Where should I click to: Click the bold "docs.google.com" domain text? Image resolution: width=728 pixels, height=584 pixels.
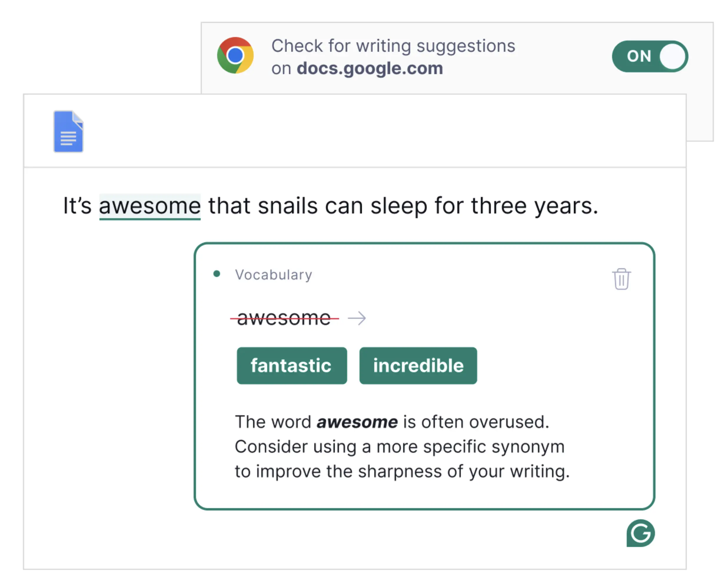370,69
